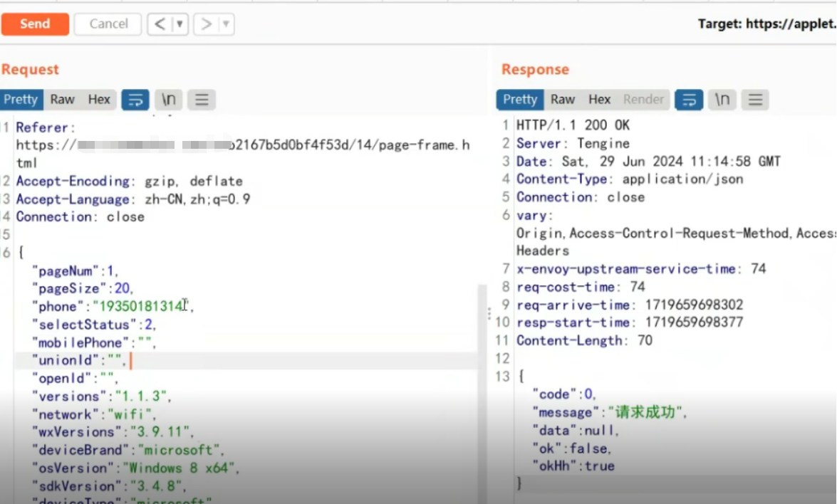Image resolution: width=837 pixels, height=504 pixels.
Task: Go back to previous request in history
Action: [x=160, y=24]
